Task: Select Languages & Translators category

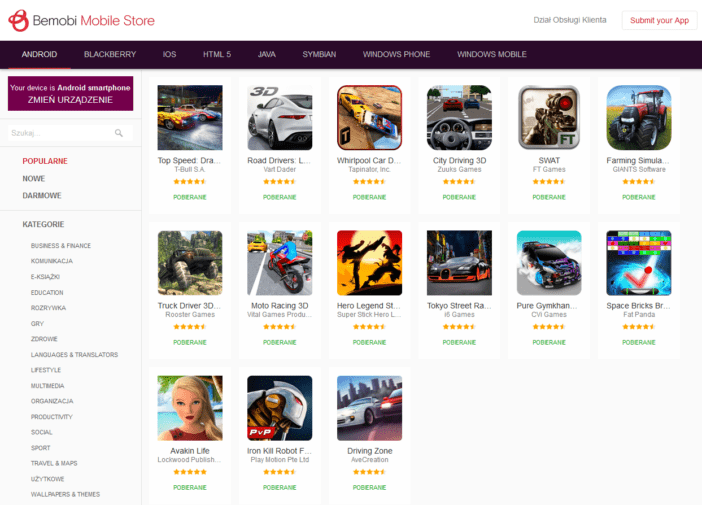Action: [x=74, y=355]
